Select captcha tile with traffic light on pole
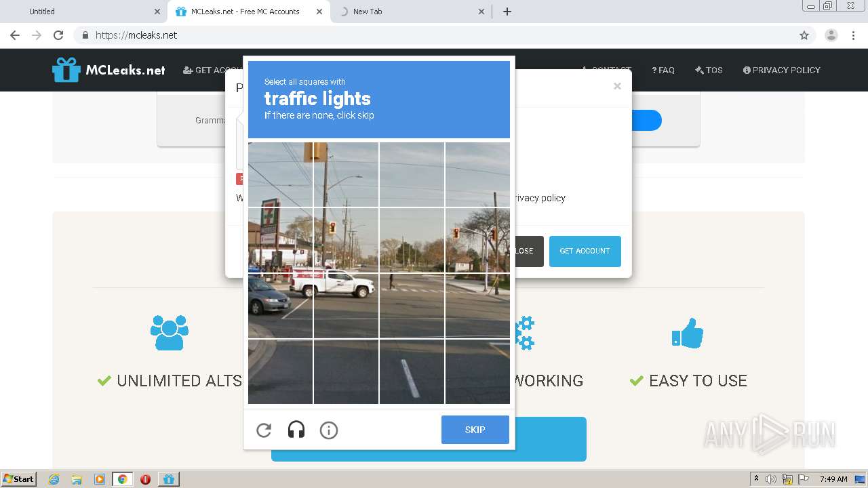Screen dimensions: 868x488 (x=346, y=240)
